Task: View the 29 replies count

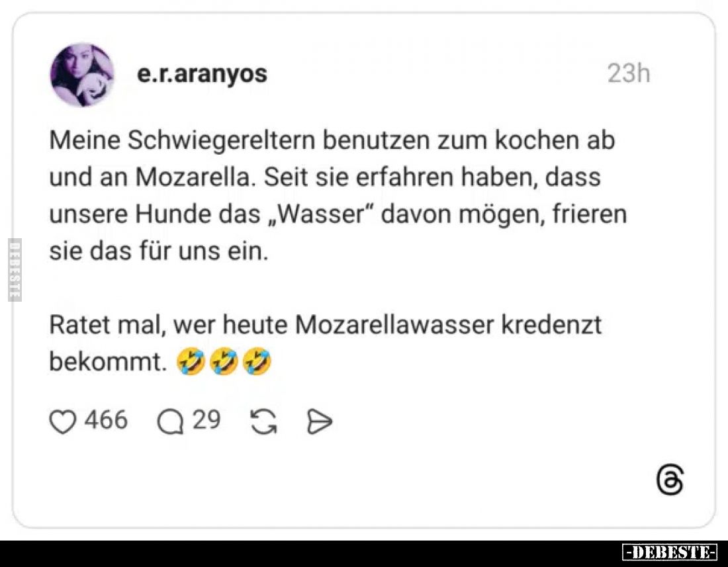Action: [206, 420]
